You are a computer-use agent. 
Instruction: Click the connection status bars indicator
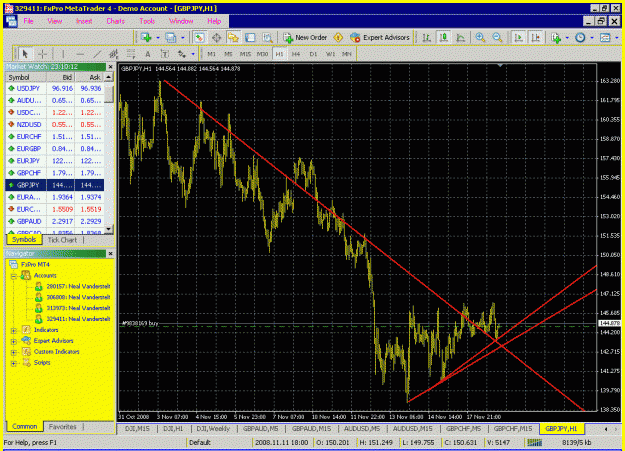click(535, 442)
